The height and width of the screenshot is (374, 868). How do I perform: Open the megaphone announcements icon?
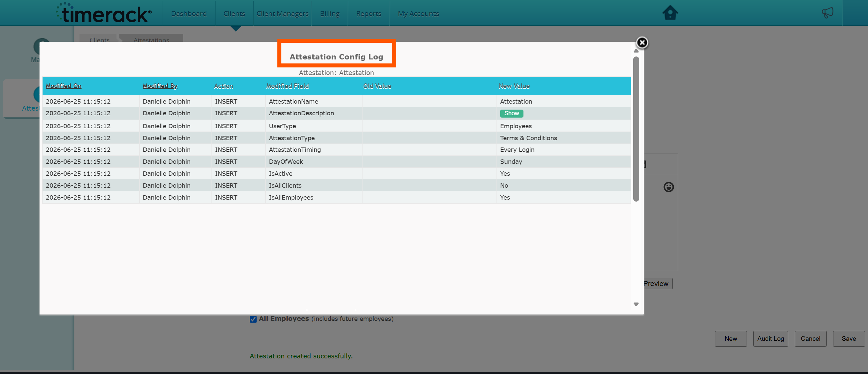coord(827,13)
